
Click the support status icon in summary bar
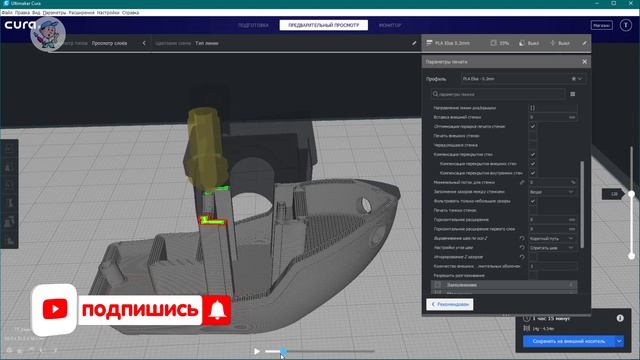tap(522, 43)
